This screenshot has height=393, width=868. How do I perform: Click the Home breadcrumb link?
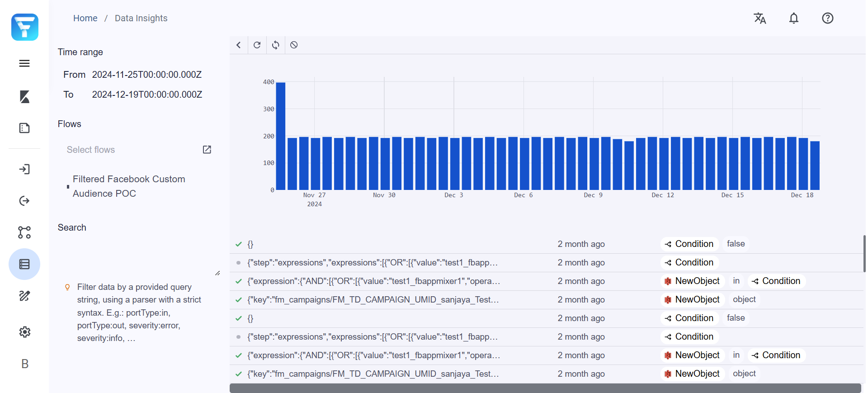[x=85, y=18]
